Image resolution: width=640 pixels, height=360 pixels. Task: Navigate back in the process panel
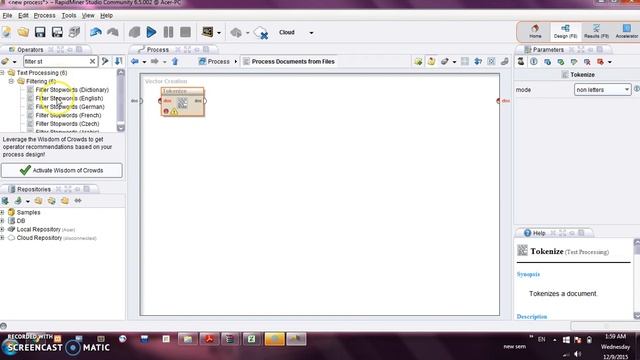point(135,61)
